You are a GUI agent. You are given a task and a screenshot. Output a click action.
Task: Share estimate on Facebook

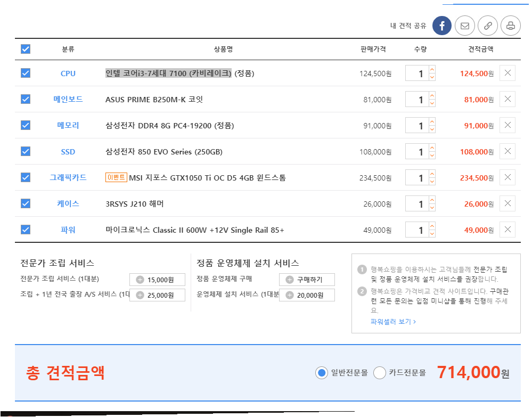(442, 26)
